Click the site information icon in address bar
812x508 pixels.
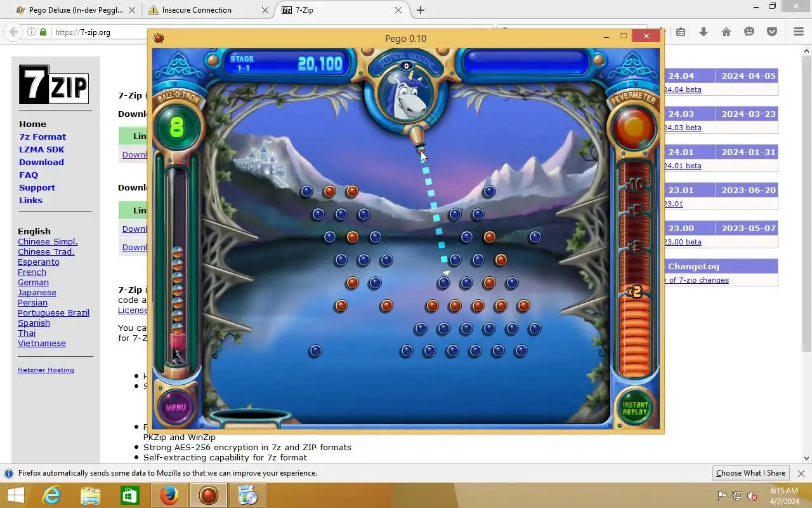[x=31, y=32]
